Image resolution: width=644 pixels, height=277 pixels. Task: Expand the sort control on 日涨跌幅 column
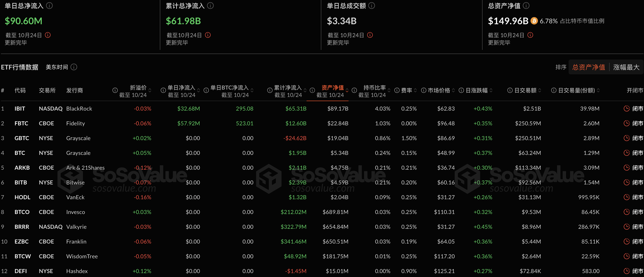tap(492, 90)
